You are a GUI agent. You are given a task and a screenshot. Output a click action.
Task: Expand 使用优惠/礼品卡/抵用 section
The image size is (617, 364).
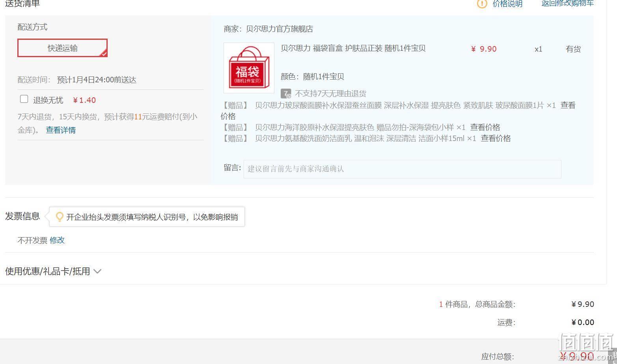(x=53, y=271)
